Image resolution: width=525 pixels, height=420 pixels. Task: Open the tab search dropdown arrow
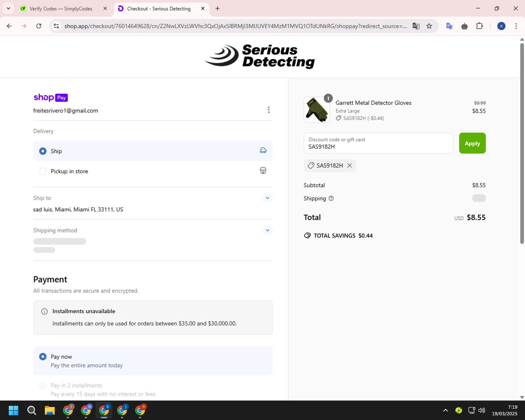(8, 8)
